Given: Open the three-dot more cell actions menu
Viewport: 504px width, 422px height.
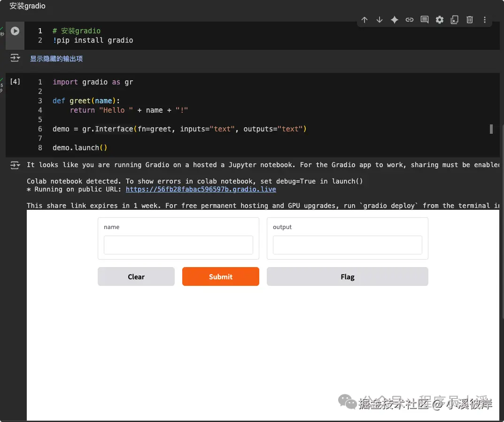Looking at the screenshot, I should (x=485, y=20).
